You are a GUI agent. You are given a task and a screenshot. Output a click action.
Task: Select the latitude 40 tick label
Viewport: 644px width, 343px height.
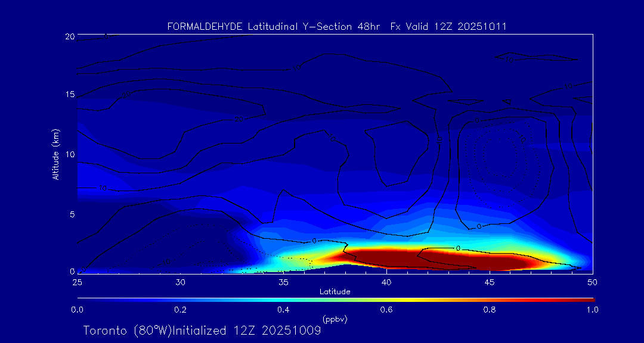click(x=386, y=282)
